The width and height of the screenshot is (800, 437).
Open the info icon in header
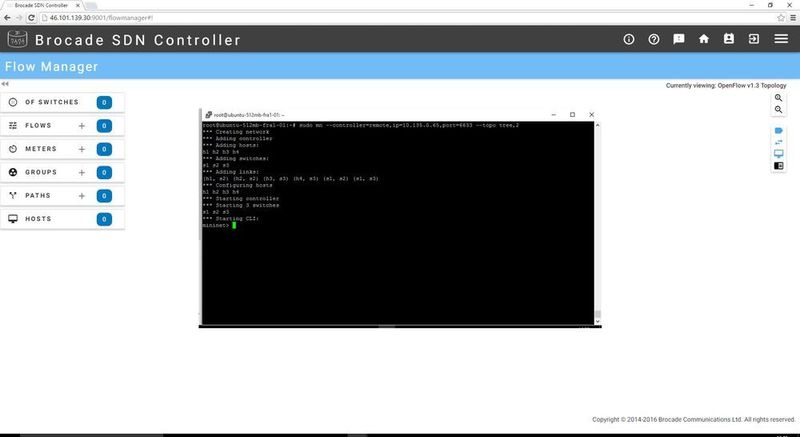(629, 39)
